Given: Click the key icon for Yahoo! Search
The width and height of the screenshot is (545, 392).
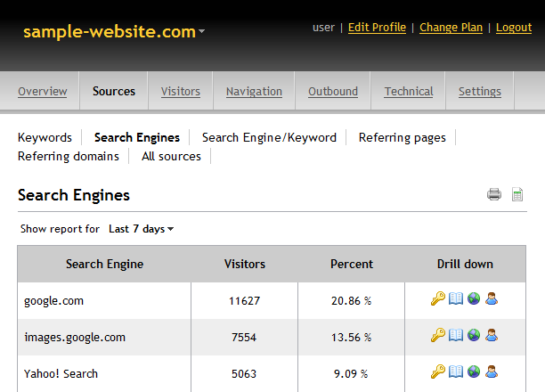Looking at the screenshot, I should point(437,372).
